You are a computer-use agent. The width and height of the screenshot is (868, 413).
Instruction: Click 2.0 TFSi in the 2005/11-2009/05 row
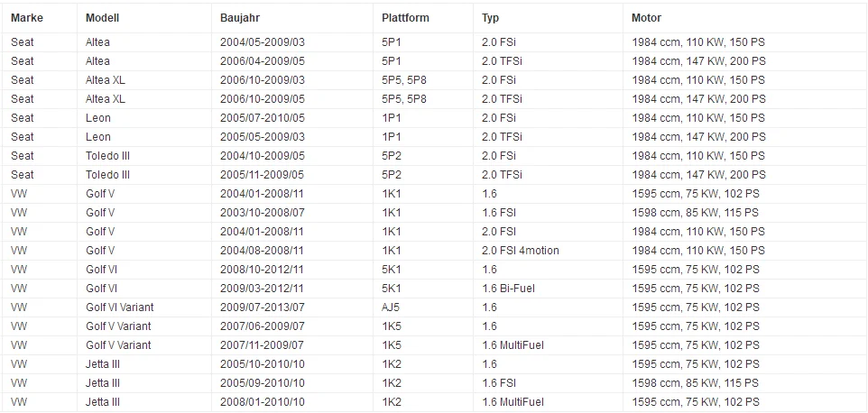click(x=502, y=175)
